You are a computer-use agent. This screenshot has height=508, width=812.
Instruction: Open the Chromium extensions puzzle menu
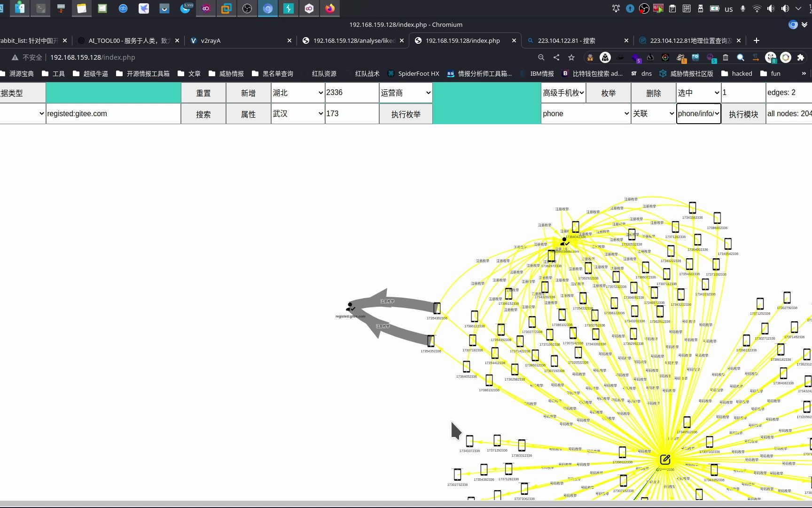coord(801,57)
